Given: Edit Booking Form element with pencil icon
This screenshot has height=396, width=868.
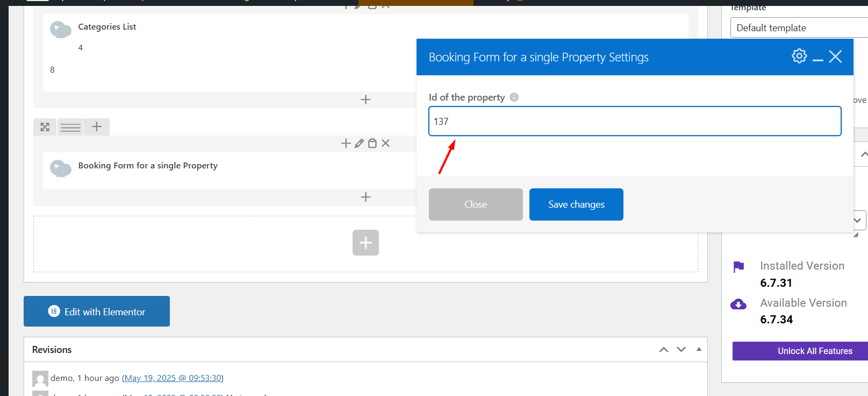Looking at the screenshot, I should [359, 143].
